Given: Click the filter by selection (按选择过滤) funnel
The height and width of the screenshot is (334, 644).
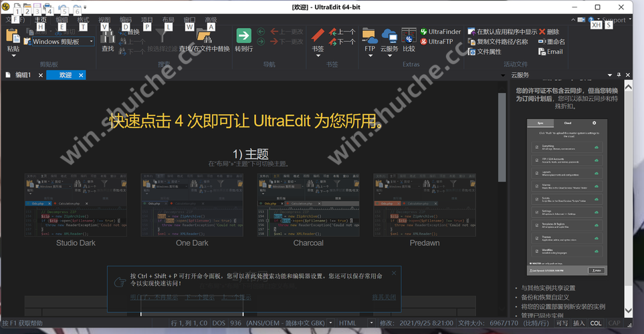Looking at the screenshot, I should 162,36.
